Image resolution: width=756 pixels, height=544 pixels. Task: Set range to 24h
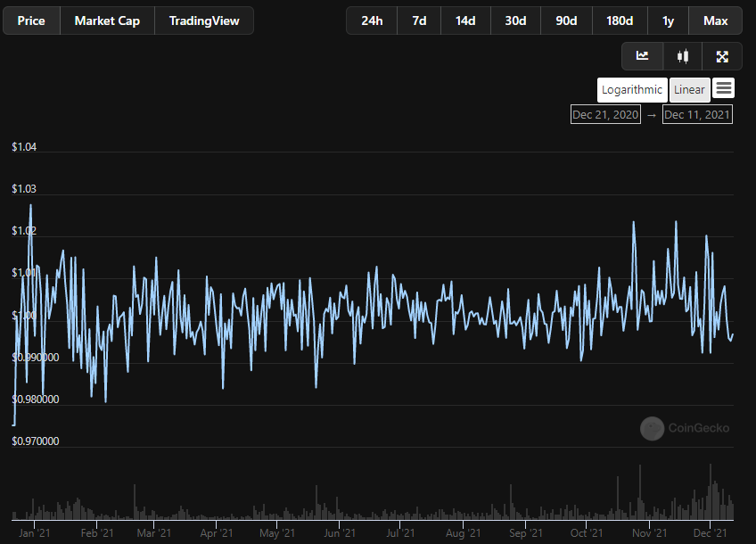[372, 21]
